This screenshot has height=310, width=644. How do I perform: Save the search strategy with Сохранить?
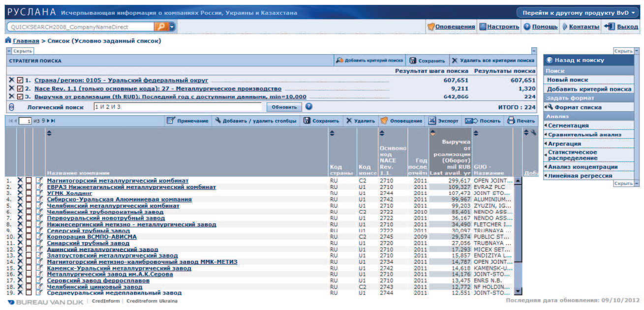click(x=427, y=61)
